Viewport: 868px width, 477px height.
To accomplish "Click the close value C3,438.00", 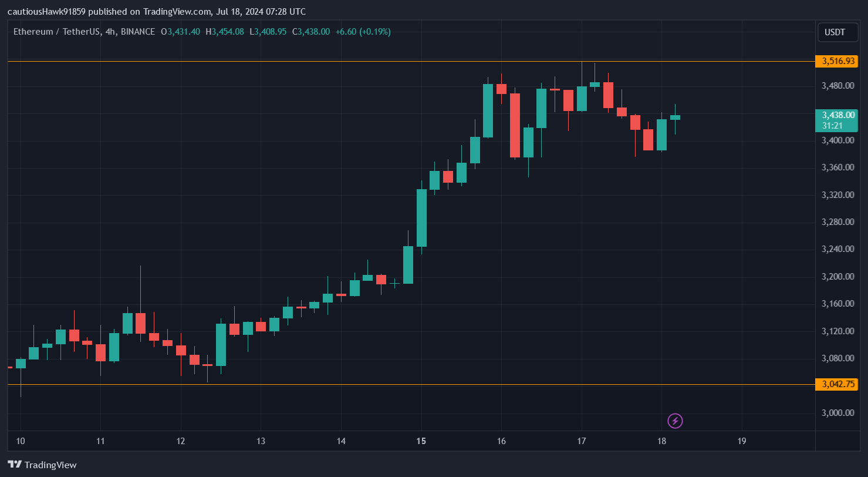I will tap(310, 32).
